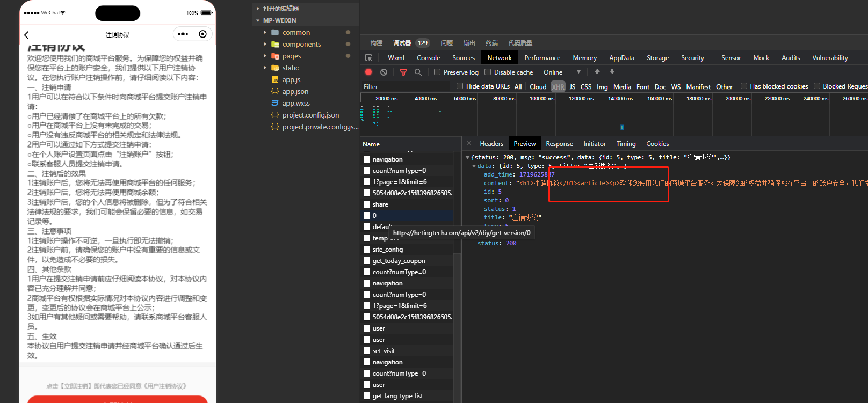The height and width of the screenshot is (403, 868).
Task: Select the common folder icon
Action: point(275,32)
